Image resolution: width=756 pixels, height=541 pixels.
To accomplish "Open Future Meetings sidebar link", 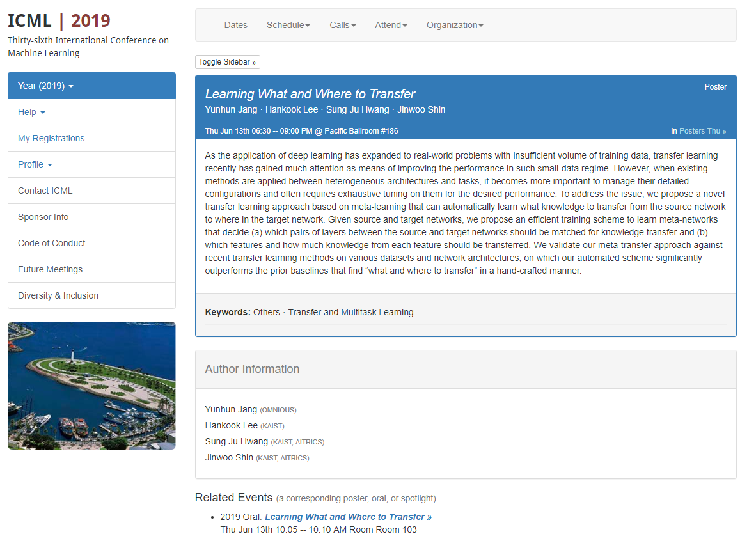I will 91,269.
